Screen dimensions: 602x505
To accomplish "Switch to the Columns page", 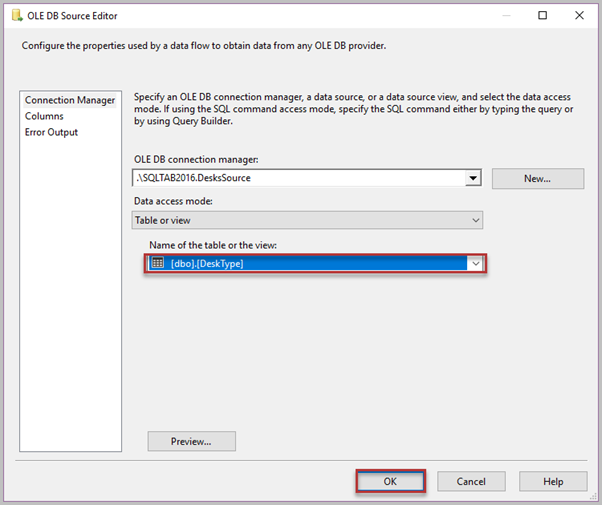I will 44,116.
